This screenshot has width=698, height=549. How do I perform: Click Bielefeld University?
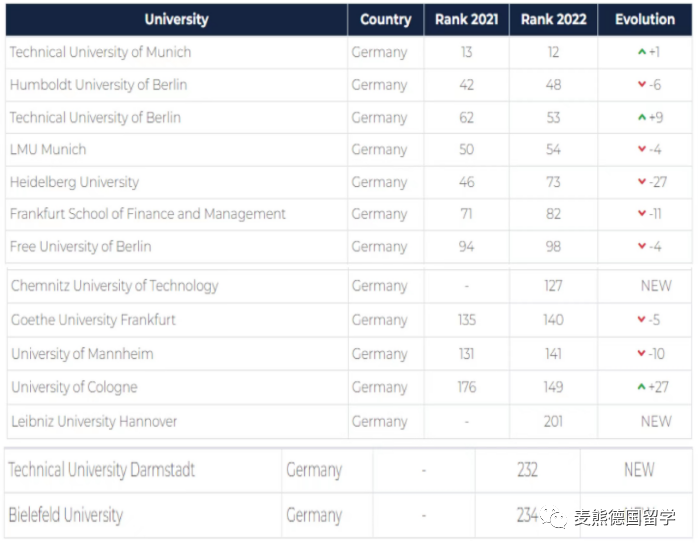coord(65,515)
